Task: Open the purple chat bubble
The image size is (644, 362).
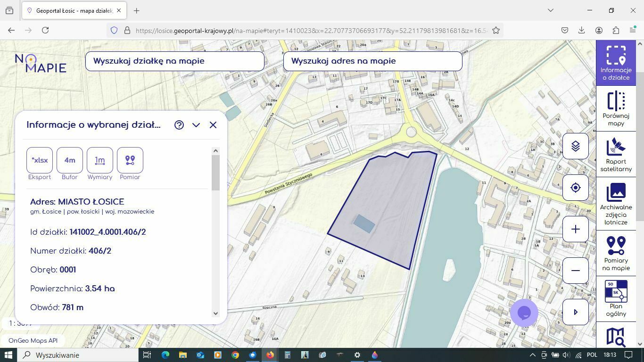Action: click(524, 313)
